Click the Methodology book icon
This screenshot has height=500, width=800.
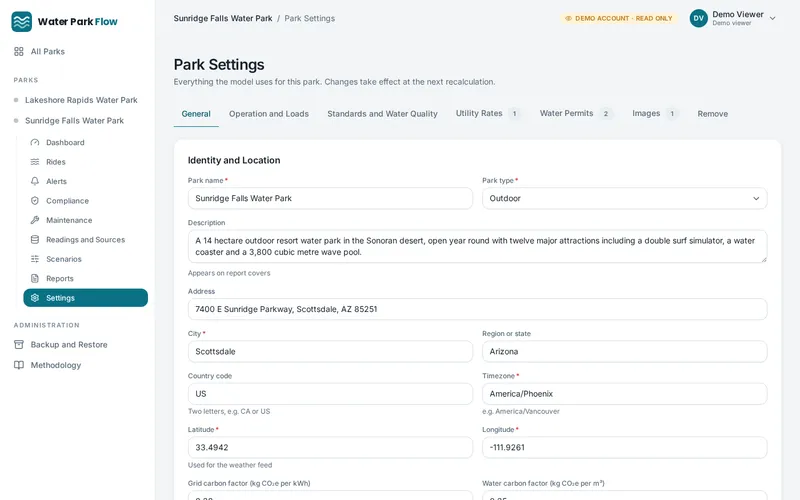[x=19, y=365]
